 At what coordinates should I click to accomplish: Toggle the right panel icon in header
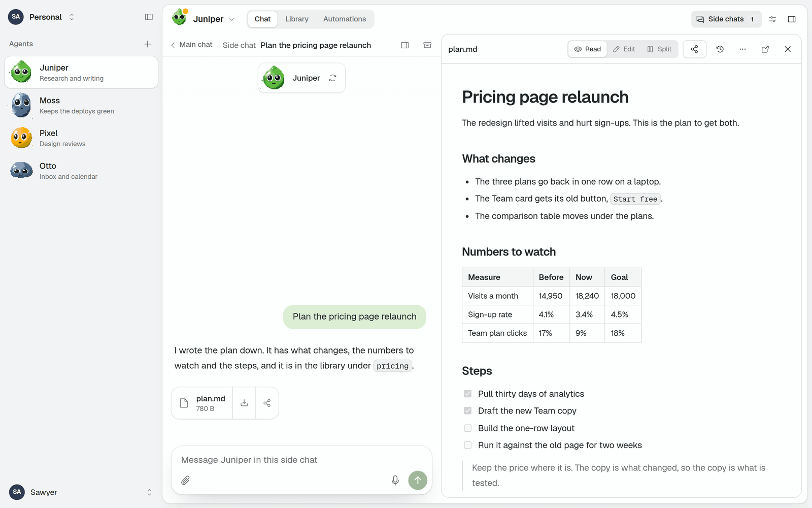pyautogui.click(x=792, y=19)
